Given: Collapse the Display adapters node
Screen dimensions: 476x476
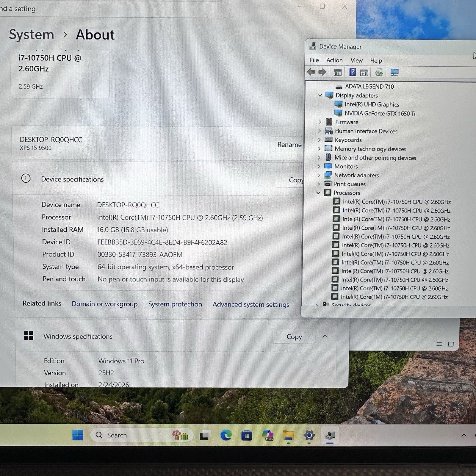Looking at the screenshot, I should pos(320,95).
